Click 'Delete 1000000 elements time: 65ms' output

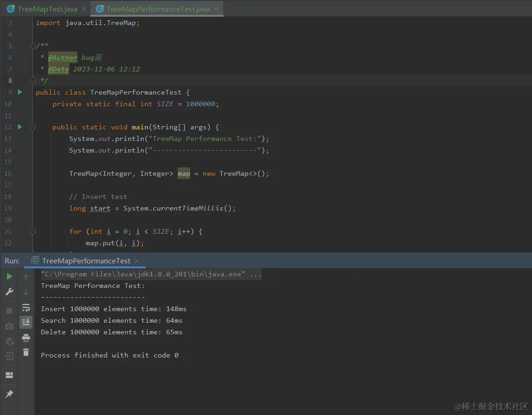click(x=112, y=332)
